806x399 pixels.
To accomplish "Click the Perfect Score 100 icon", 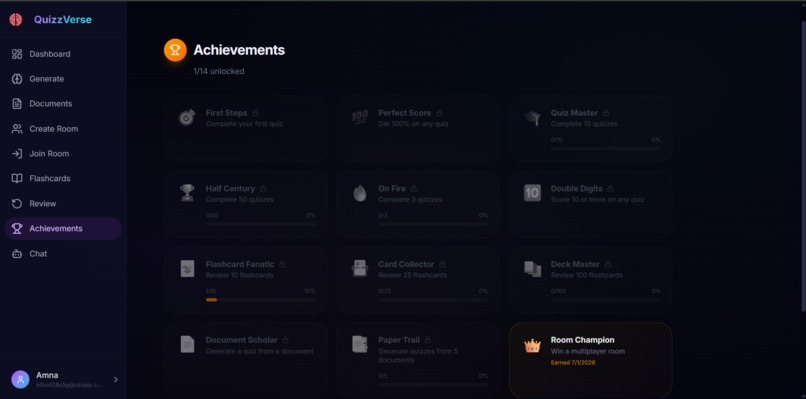I will (360, 117).
